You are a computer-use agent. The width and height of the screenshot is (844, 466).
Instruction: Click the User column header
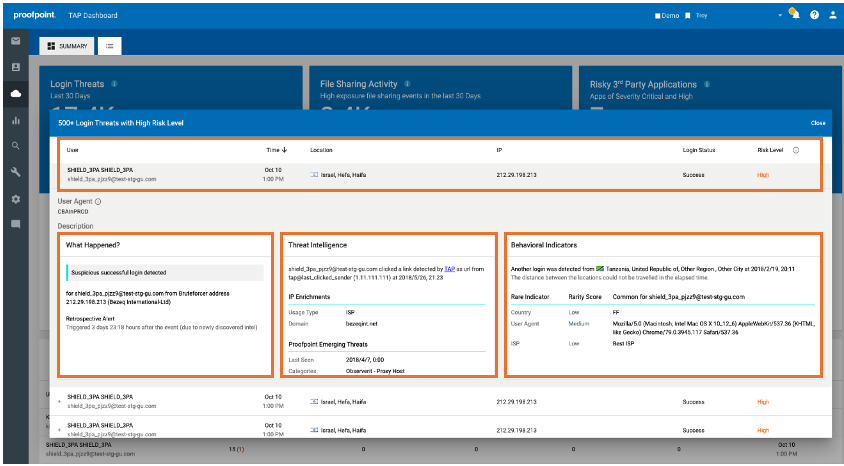[x=73, y=150]
